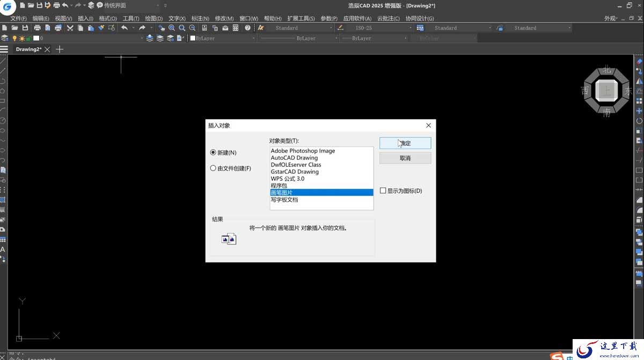
Task: Toggle the layer freeze sun icon
Action: pyautogui.click(x=21, y=39)
